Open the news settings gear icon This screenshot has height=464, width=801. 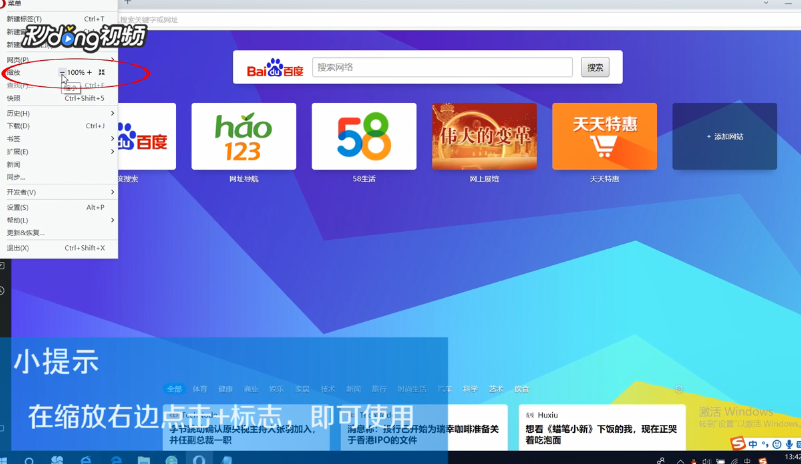pyautogui.click(x=679, y=389)
